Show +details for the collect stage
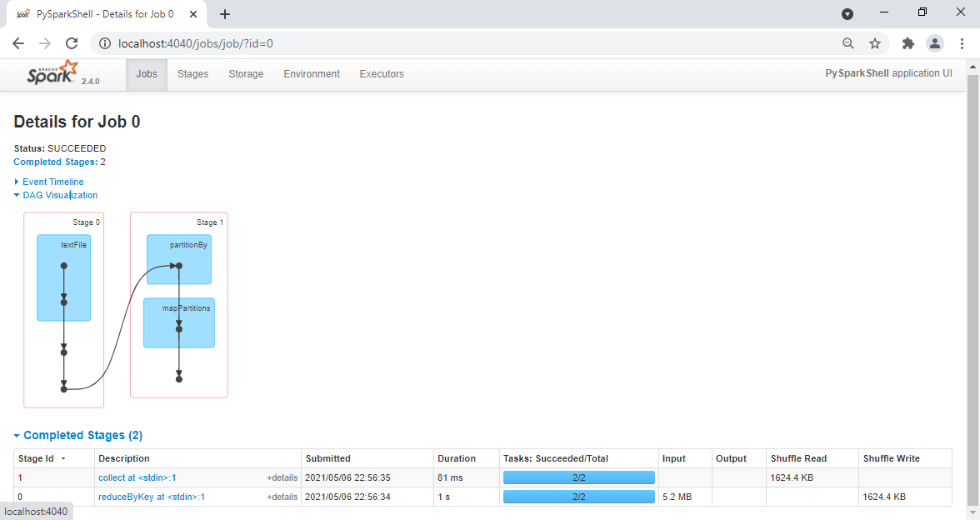This screenshot has height=520, width=980. tap(282, 477)
